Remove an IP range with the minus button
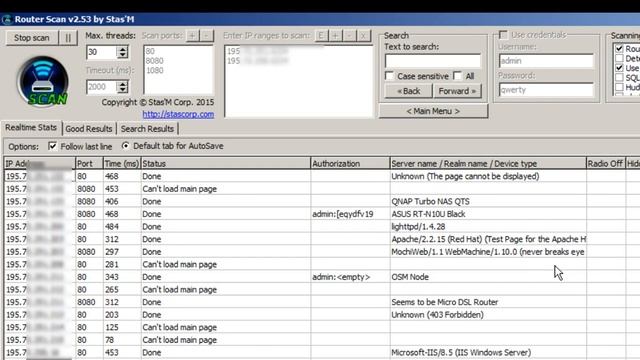Viewport: 640px width, 360px height. [349, 36]
